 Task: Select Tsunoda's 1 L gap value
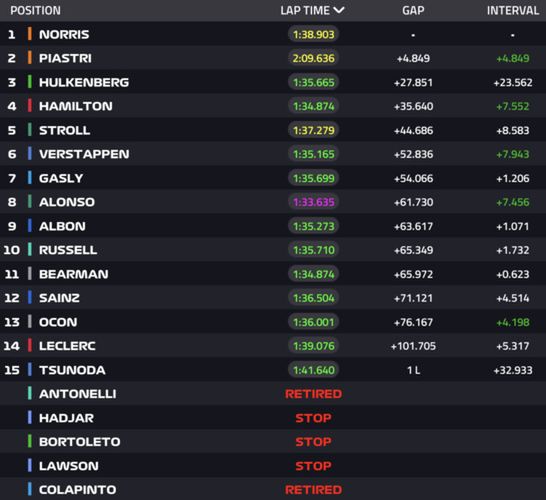point(413,370)
